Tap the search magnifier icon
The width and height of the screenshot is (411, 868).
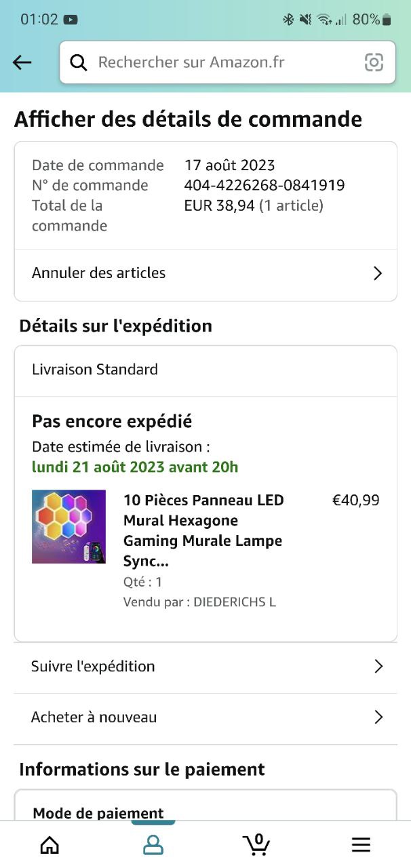[x=79, y=62]
